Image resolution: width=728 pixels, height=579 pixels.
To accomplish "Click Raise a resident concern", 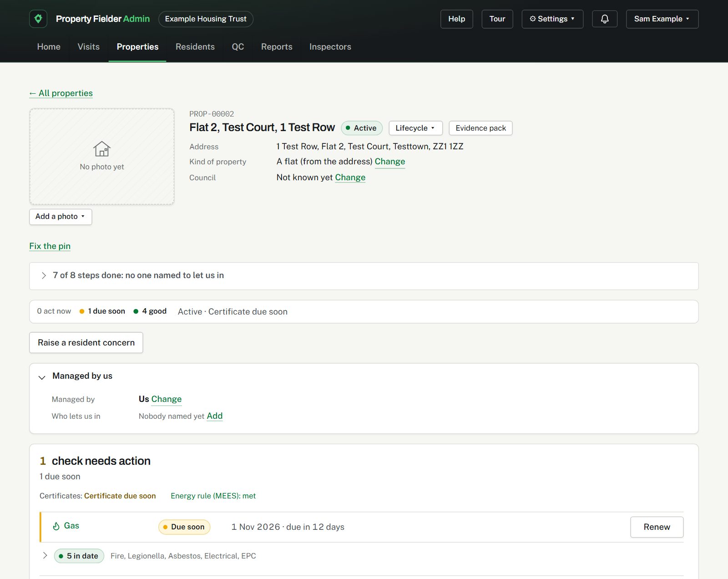I will tap(86, 342).
